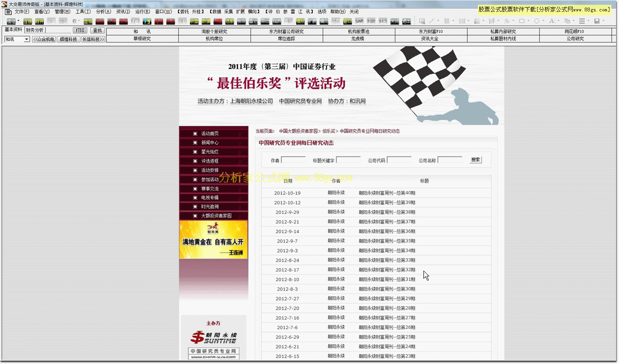619x364 pixels.
Task: Click the 断开 disconnect toolbar icon
Action: [x=40, y=21]
